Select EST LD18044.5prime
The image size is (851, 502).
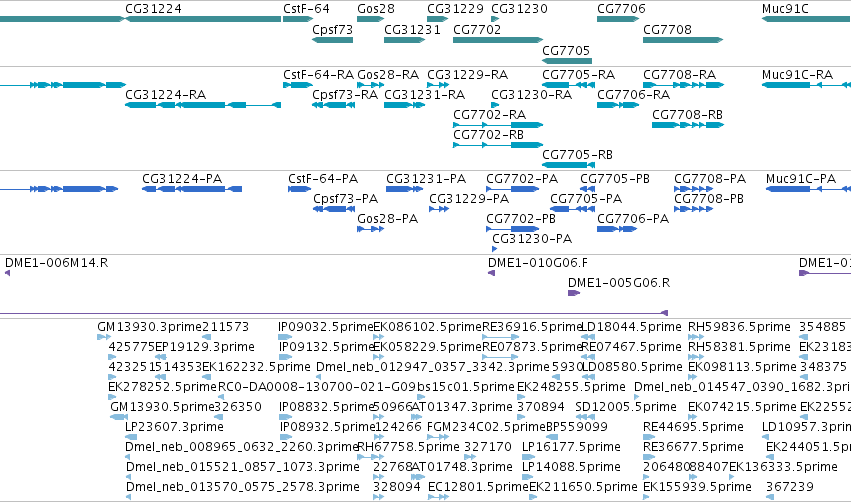point(631,327)
